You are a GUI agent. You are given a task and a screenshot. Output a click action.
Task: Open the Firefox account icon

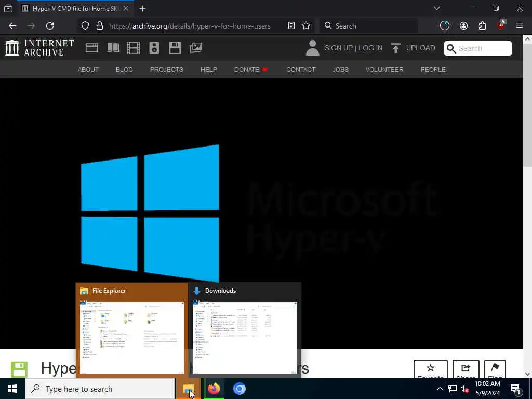click(x=463, y=26)
